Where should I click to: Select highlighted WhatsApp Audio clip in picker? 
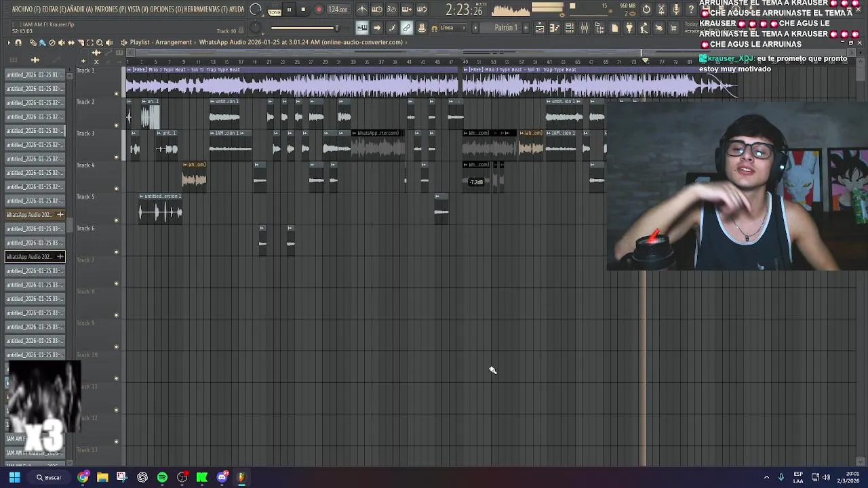[x=35, y=257]
